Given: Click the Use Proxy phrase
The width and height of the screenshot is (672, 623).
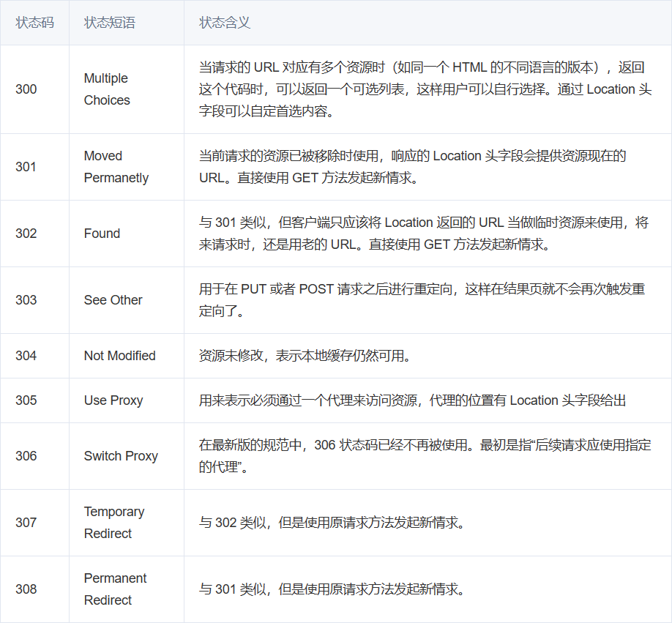Looking at the screenshot, I should (113, 400).
